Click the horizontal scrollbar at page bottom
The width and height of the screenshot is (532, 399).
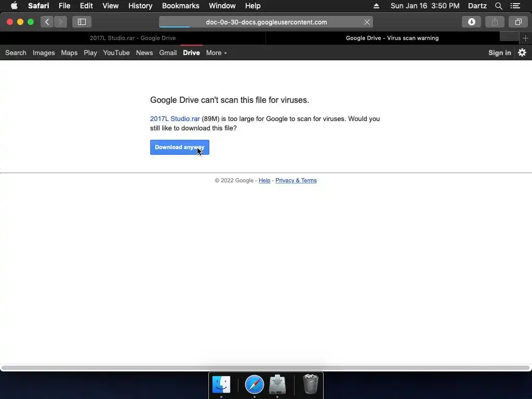[x=265, y=368]
